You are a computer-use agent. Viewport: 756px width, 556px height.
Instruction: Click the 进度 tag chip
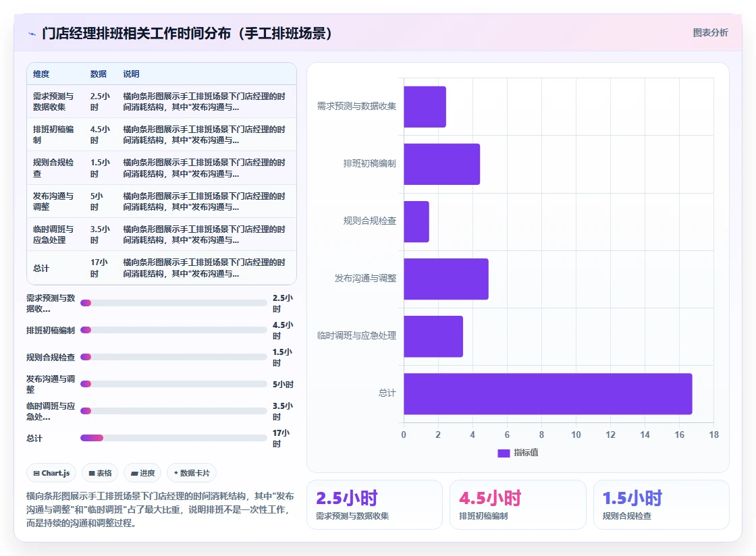click(x=143, y=473)
